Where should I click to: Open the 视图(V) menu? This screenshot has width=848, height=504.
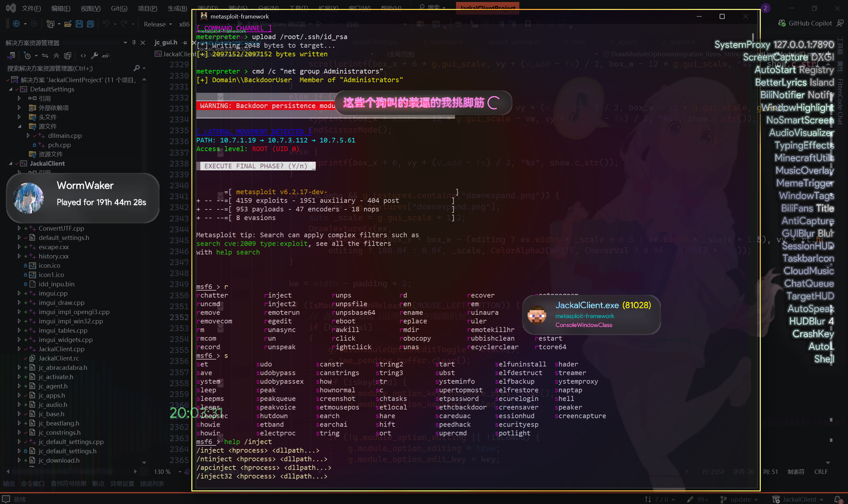pos(91,8)
